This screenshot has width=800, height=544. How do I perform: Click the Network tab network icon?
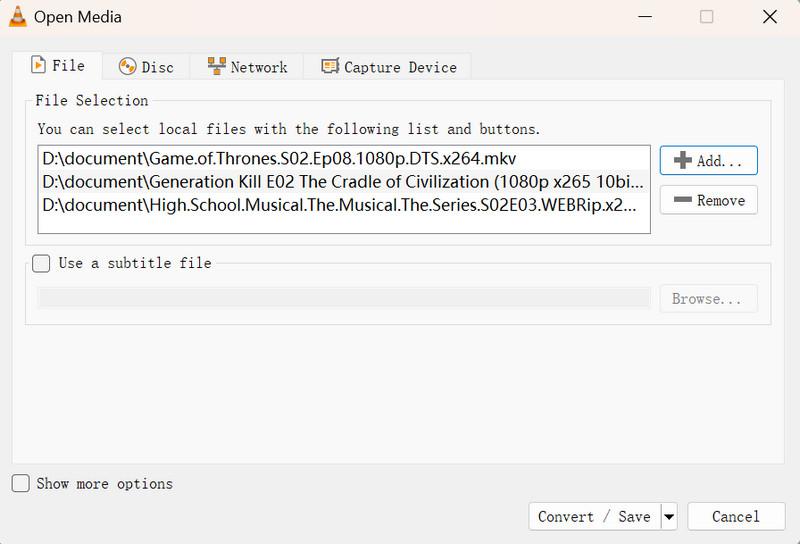tap(216, 66)
